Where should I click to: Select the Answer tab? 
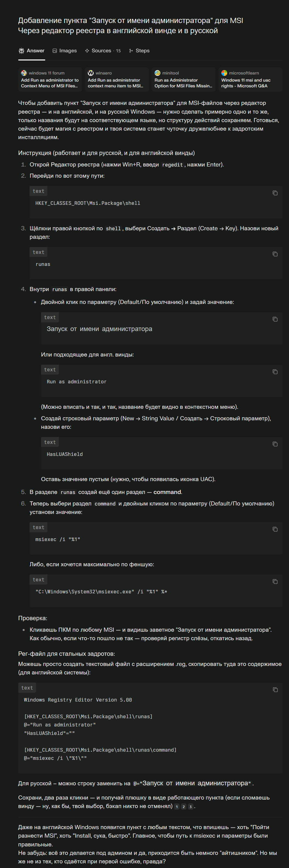32,51
